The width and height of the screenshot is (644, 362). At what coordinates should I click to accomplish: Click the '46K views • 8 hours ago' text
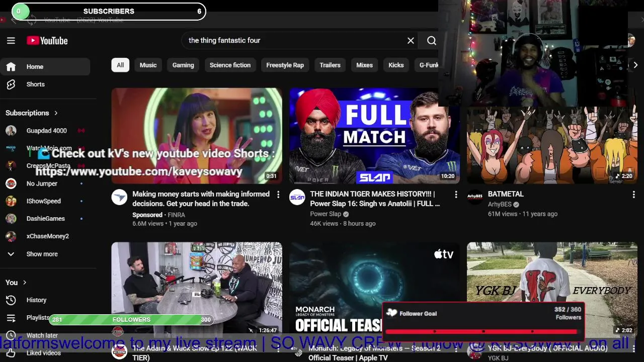[x=343, y=224]
